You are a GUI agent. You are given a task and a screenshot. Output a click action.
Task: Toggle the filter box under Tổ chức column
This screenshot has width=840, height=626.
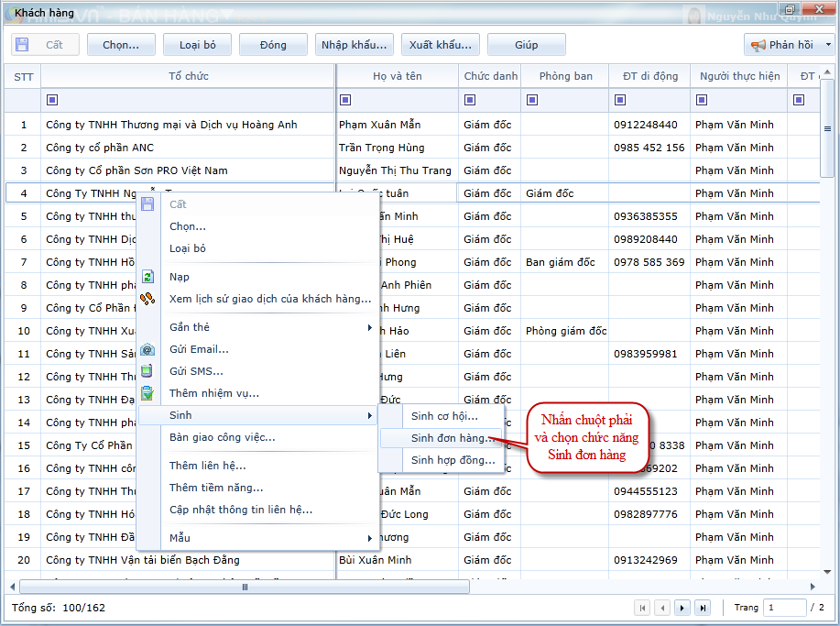click(51, 100)
